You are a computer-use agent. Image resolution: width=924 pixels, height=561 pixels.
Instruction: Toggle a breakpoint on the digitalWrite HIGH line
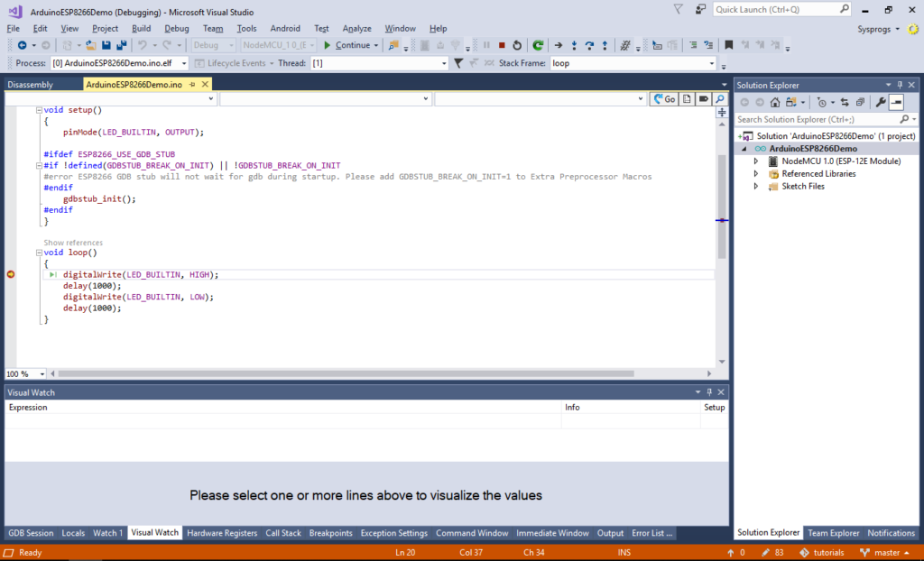(10, 274)
